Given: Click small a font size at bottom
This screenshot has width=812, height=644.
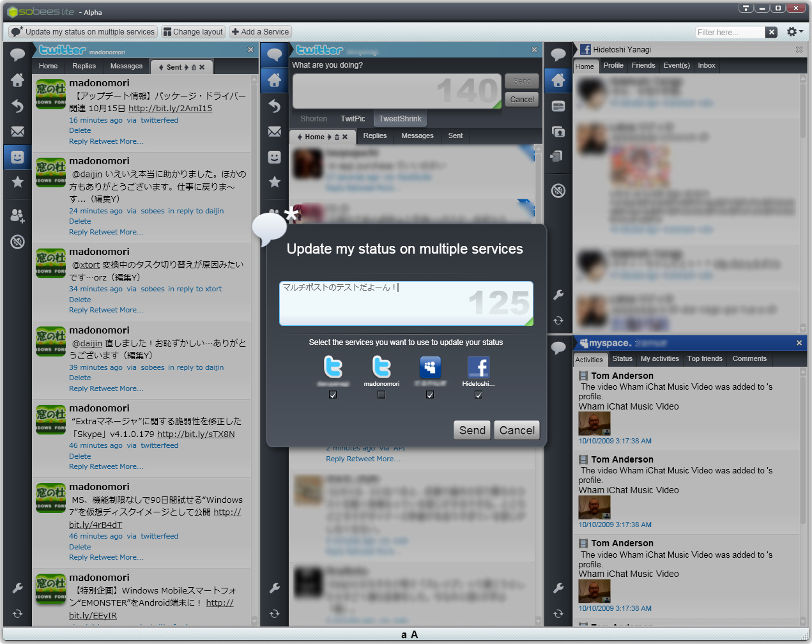Looking at the screenshot, I should click(404, 635).
